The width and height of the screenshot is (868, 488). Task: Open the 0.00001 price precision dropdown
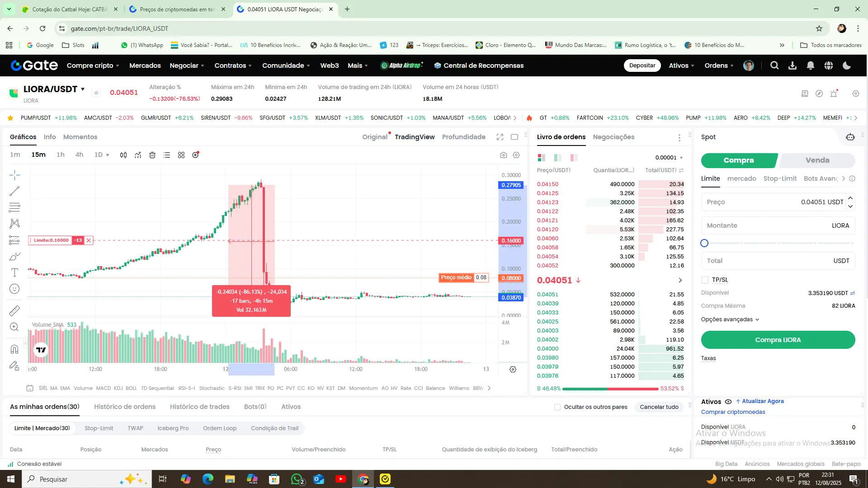(x=669, y=158)
